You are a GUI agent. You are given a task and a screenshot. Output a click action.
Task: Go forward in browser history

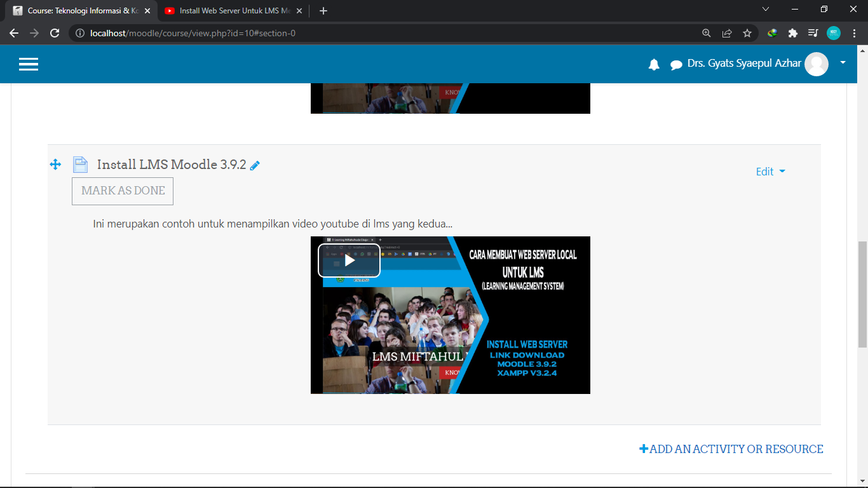[34, 33]
